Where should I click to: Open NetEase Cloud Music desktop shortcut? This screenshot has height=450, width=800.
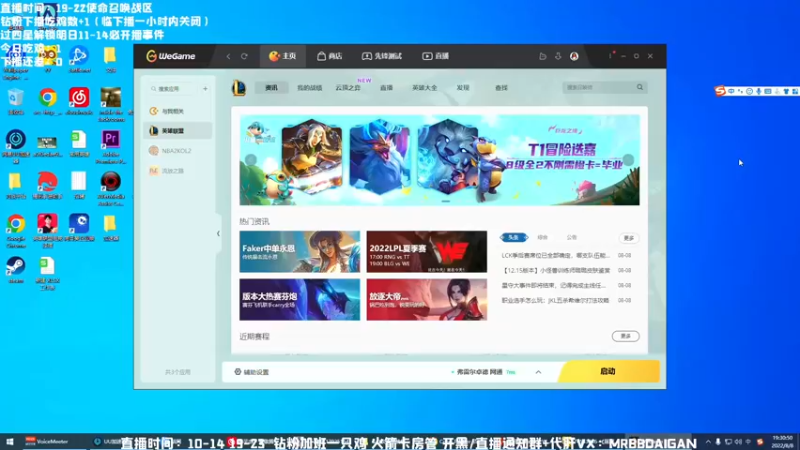pos(79,102)
